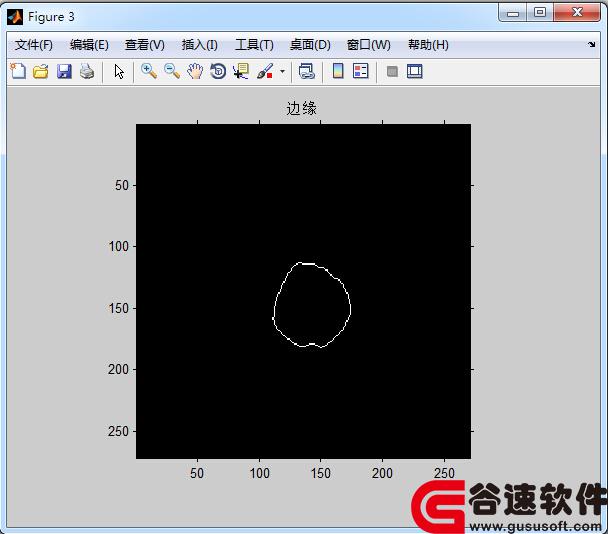Open the brush color dropdown arrow

[x=282, y=71]
